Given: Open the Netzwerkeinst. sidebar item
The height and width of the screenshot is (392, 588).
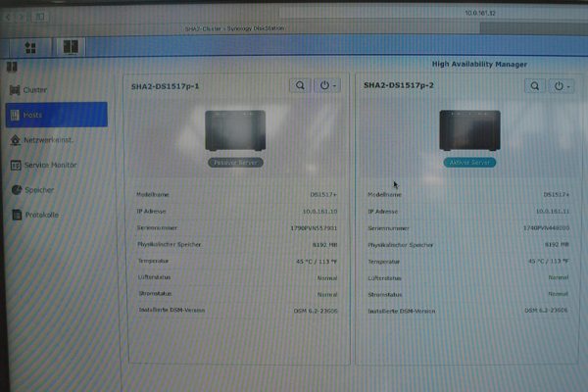Looking at the screenshot, I should pos(56,140).
